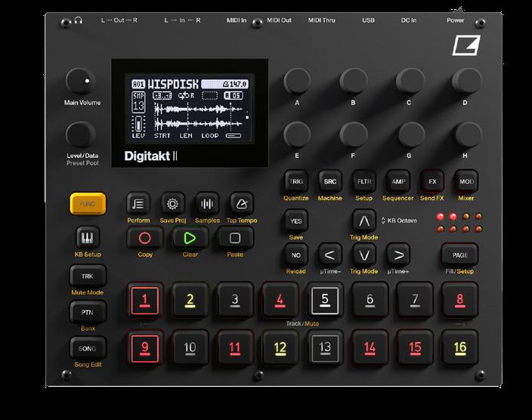The image size is (532, 420).
Task: Cancel with the NO button
Action: (296, 255)
